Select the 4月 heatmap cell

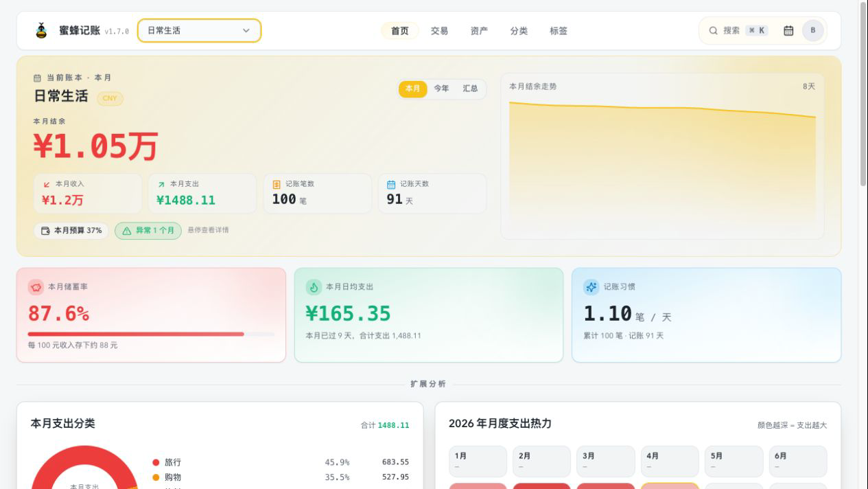670,462
